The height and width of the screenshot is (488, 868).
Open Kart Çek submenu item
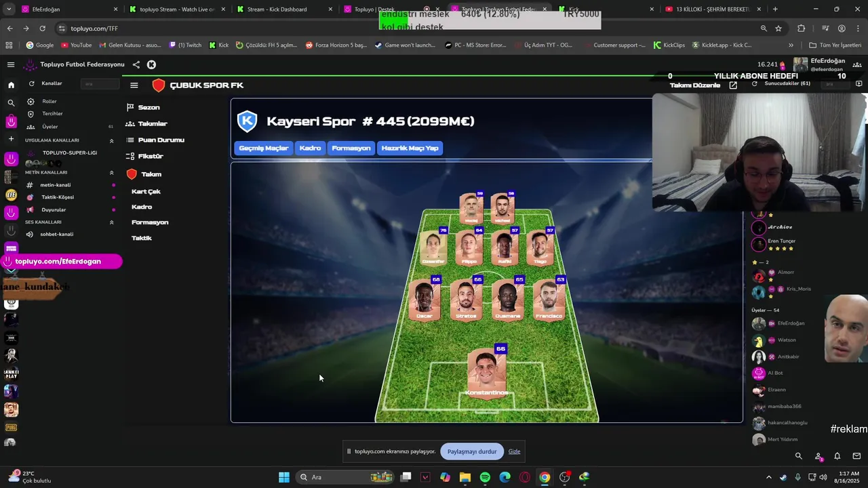pyautogui.click(x=146, y=192)
